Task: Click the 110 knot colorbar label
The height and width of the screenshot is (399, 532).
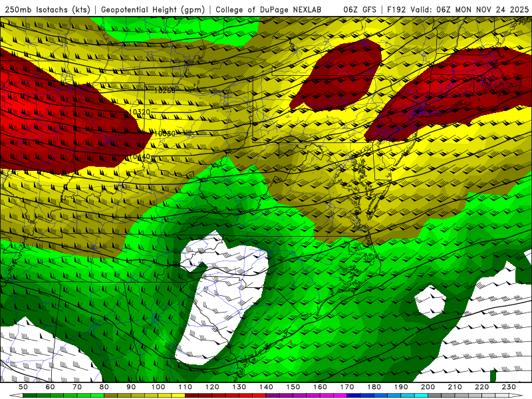Action: click(186, 387)
